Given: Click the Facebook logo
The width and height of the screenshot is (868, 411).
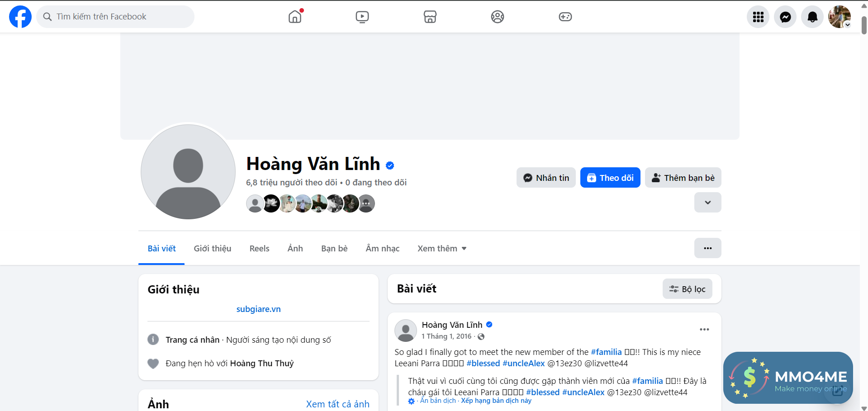Looking at the screenshot, I should click(20, 17).
